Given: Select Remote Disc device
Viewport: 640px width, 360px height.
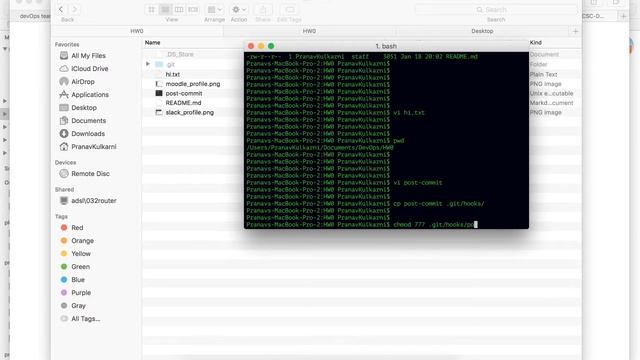Looking at the screenshot, I should click(x=90, y=173).
